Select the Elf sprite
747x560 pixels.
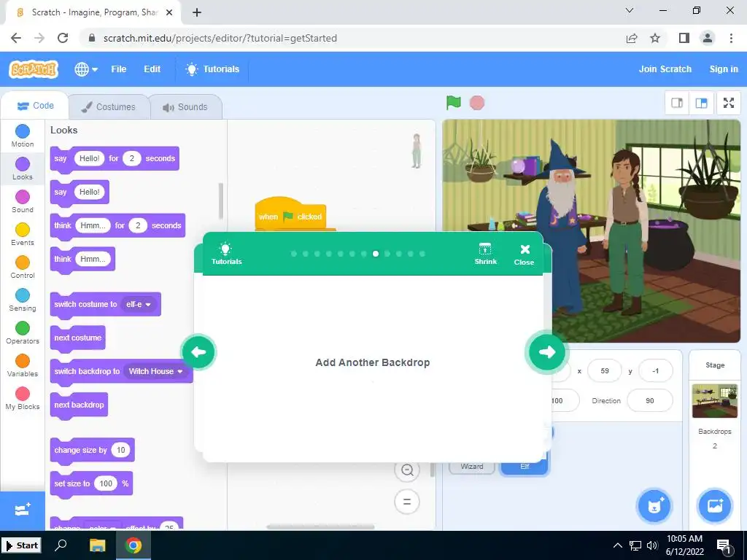(525, 466)
